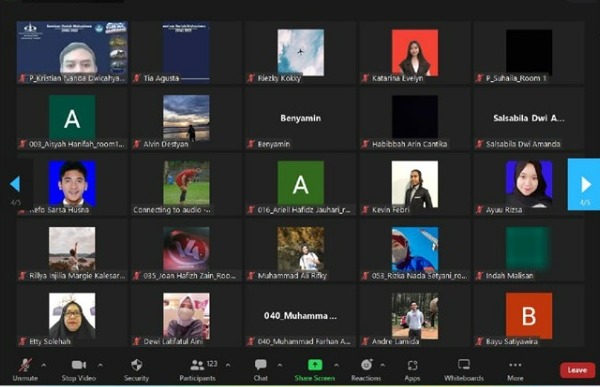The image size is (600, 387).
Task: Open the Chat panel
Action: point(261,370)
